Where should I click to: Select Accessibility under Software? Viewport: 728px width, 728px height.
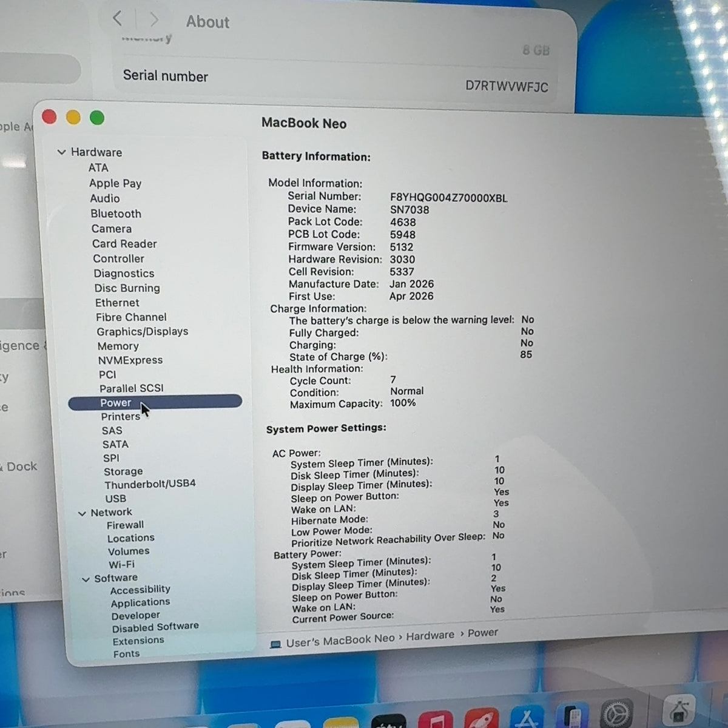(x=140, y=590)
